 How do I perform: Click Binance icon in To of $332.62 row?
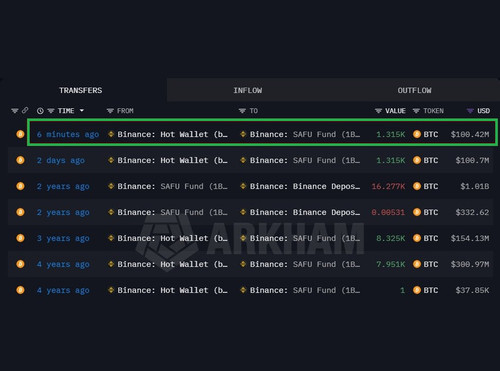[x=243, y=212]
